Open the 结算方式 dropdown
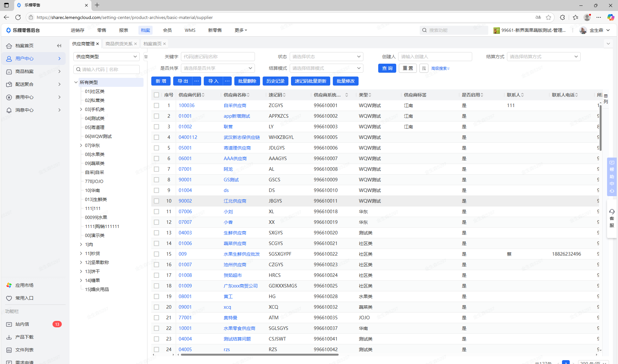618x364 pixels. click(x=544, y=57)
